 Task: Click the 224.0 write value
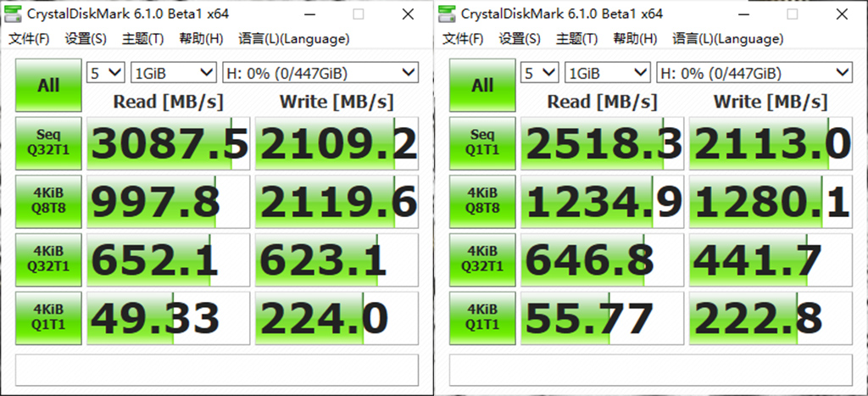pyautogui.click(x=337, y=317)
